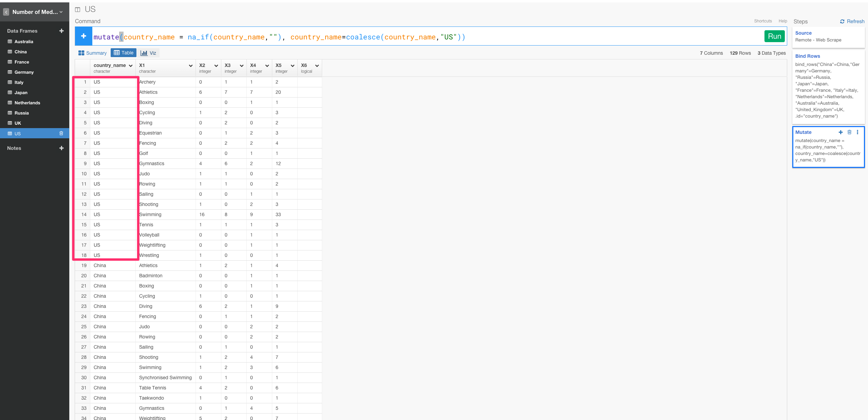Open the Mutate step three-dot menu

tap(857, 132)
